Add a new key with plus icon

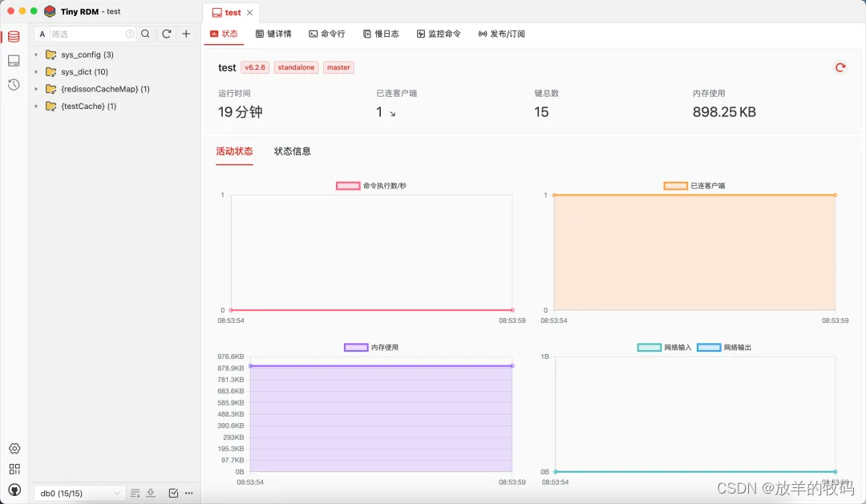[x=186, y=34]
